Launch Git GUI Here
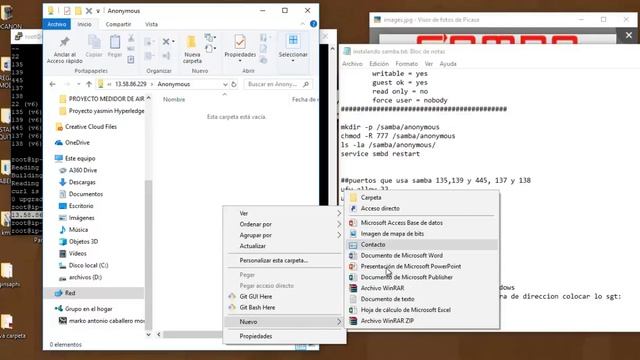 [283, 297]
